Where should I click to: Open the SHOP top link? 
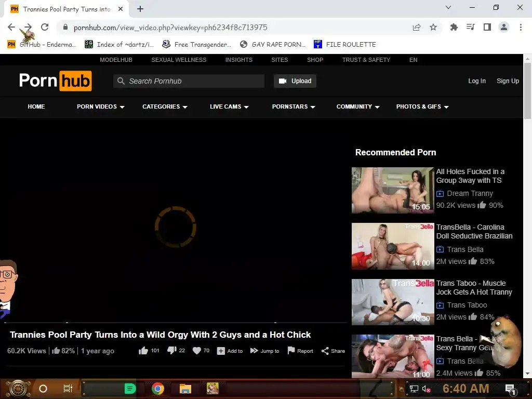[315, 60]
